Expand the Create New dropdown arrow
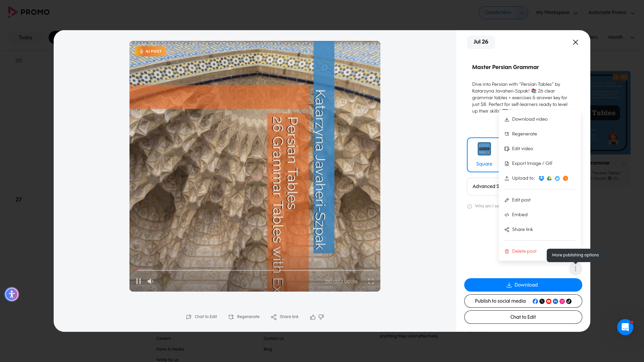 click(521, 13)
